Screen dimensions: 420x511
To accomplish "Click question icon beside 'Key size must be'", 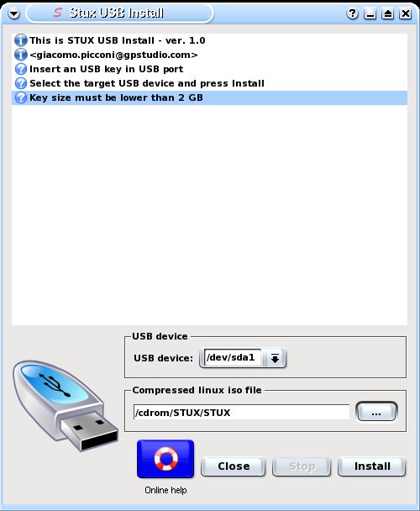I will (20, 97).
